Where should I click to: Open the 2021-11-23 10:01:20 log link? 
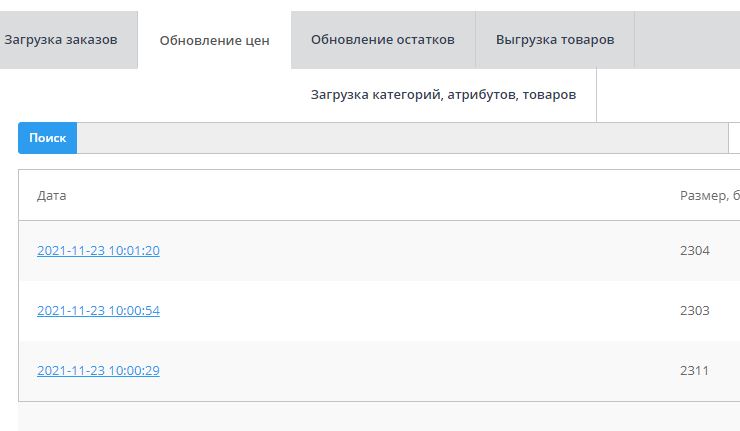98,251
